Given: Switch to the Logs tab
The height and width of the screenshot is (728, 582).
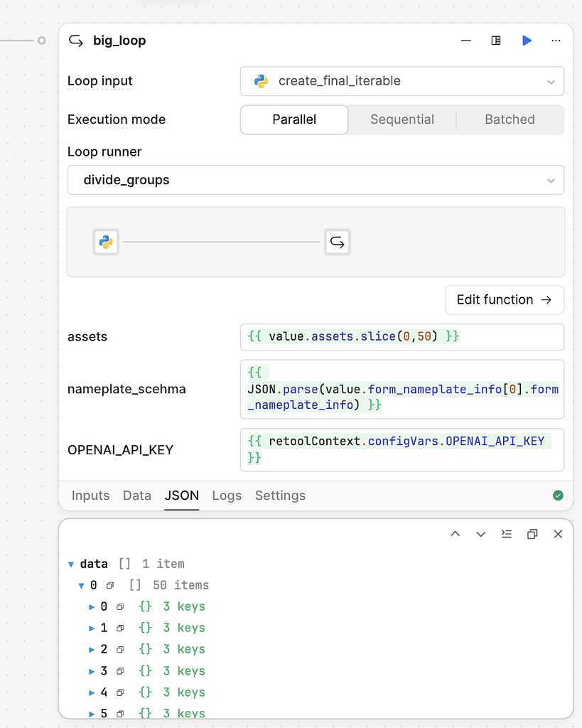Looking at the screenshot, I should 227,496.
